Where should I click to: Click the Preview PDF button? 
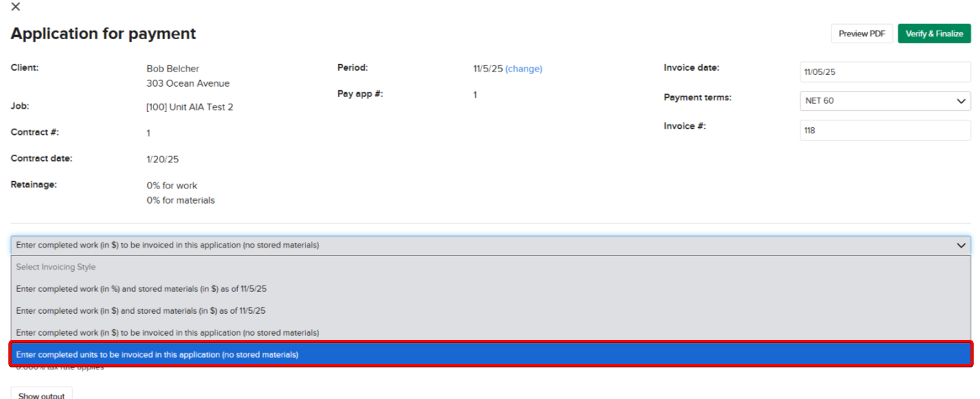[x=862, y=34]
